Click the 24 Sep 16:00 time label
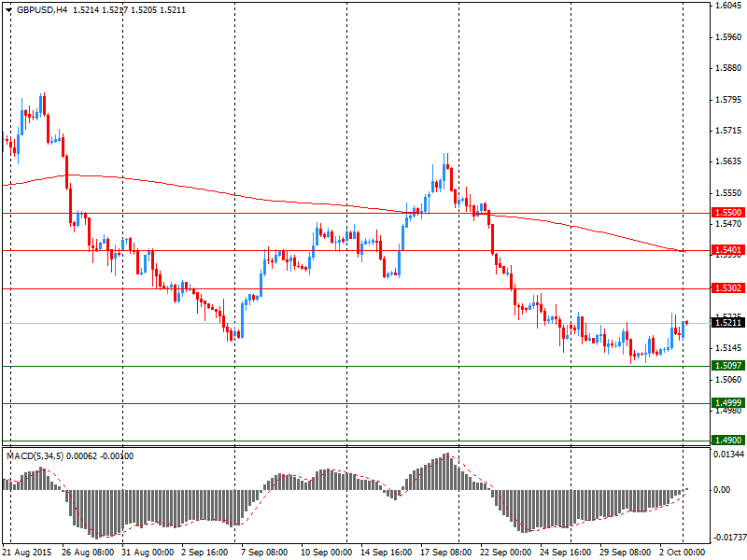This screenshot has height=560, width=747. pyautogui.click(x=566, y=553)
